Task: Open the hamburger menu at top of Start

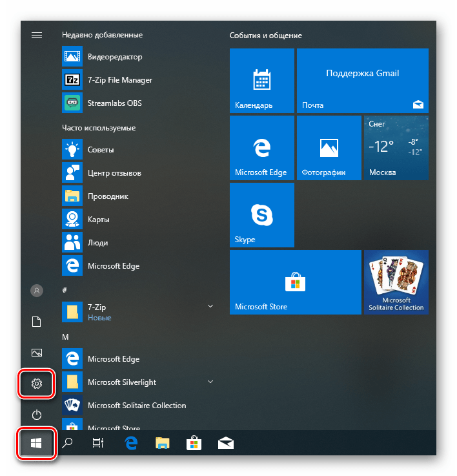Action: click(37, 36)
